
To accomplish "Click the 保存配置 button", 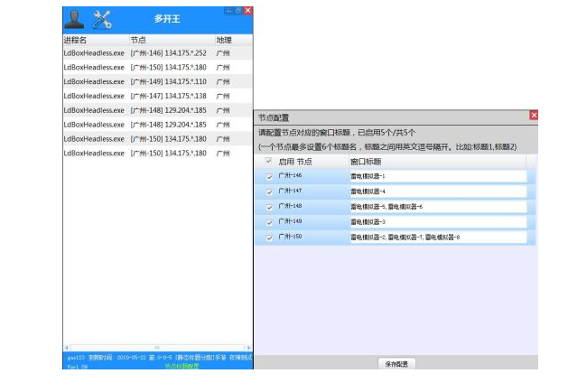I will tap(396, 364).
